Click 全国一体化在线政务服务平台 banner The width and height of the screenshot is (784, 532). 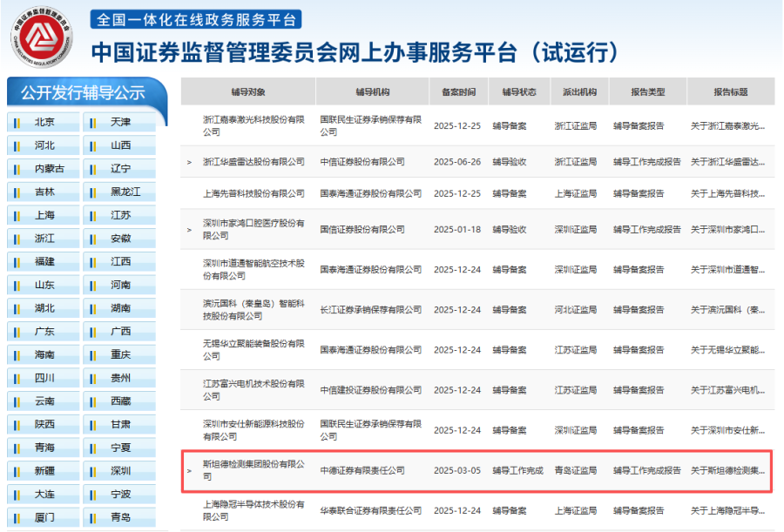(196, 19)
